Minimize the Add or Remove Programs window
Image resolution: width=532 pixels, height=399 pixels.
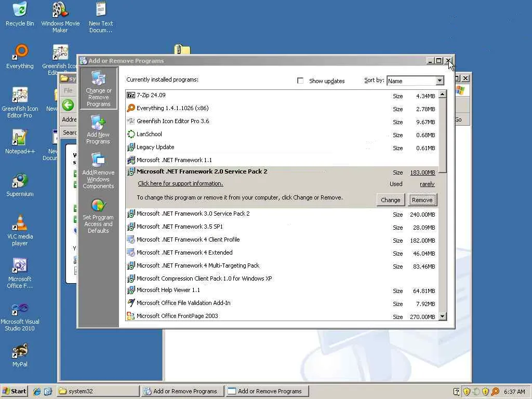pos(430,61)
